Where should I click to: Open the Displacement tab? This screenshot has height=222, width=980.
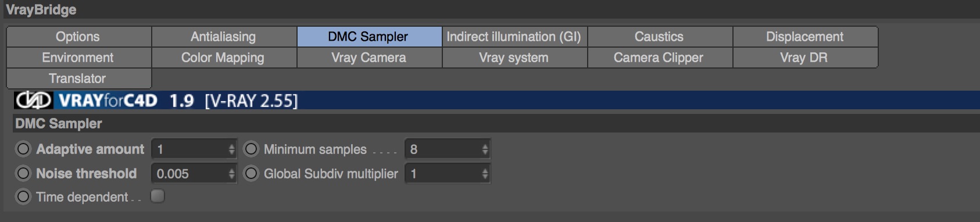tap(805, 37)
